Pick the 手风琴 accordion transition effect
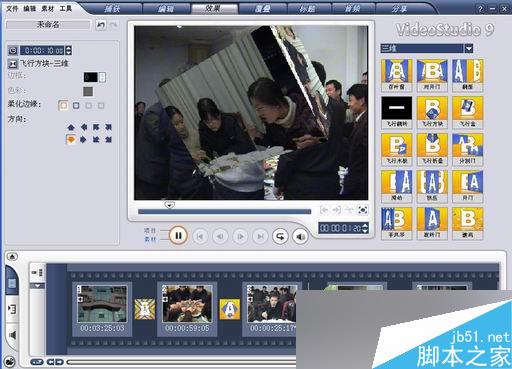Image resolution: width=512 pixels, height=369 pixels. pyautogui.click(x=396, y=223)
